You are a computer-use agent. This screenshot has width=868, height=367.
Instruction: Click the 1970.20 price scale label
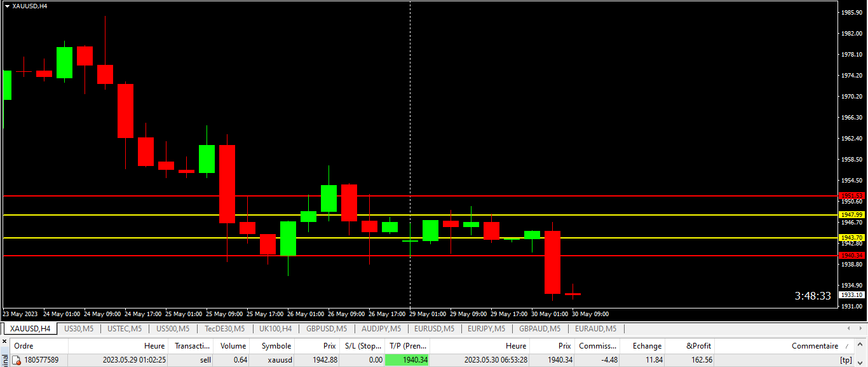pyautogui.click(x=851, y=97)
